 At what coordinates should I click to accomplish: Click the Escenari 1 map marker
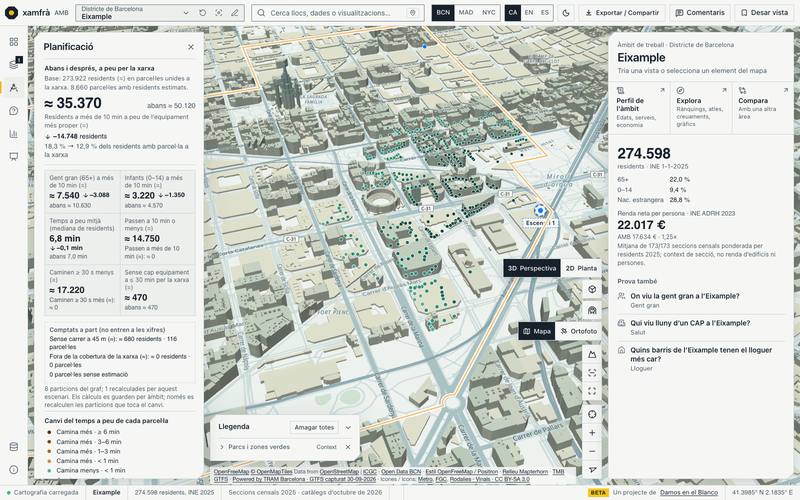click(x=540, y=210)
